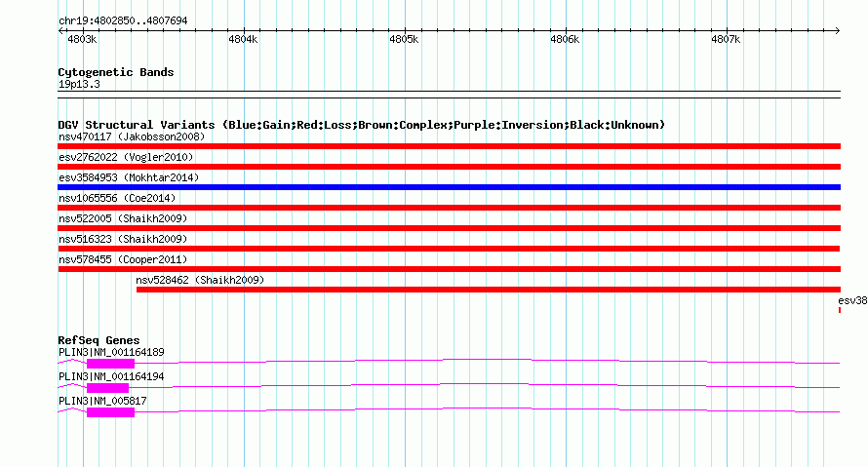Click the 19p13.3 band label
The image size is (868, 467).
79,84
